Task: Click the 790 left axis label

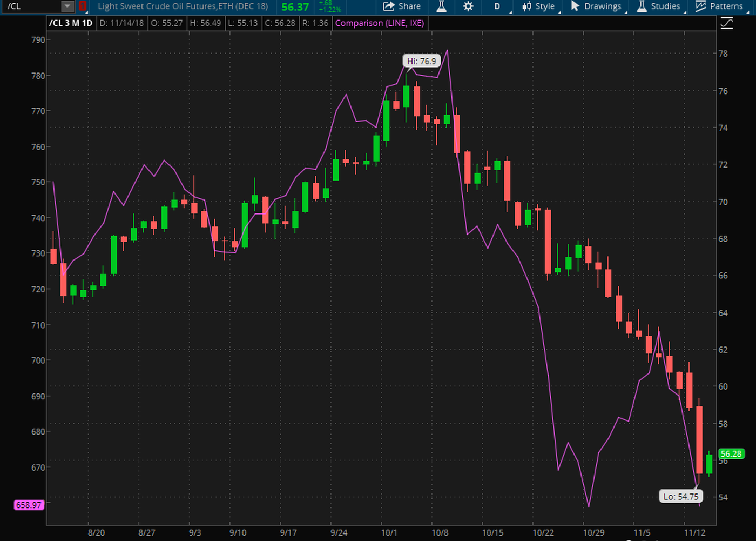Action: (38, 39)
